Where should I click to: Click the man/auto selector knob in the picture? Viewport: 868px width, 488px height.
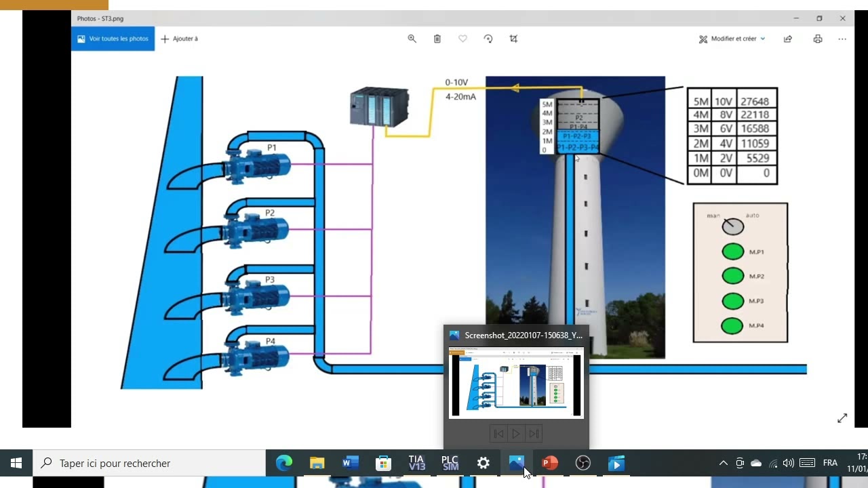tap(733, 226)
